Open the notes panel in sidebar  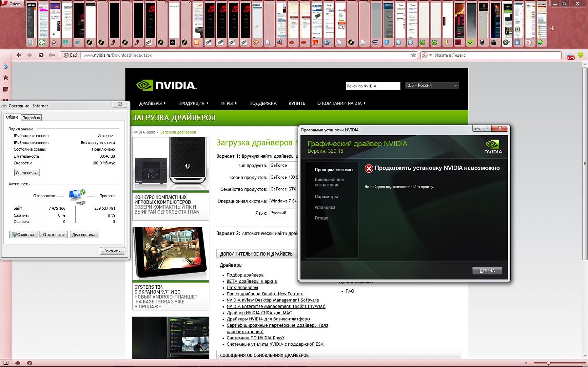(5, 89)
